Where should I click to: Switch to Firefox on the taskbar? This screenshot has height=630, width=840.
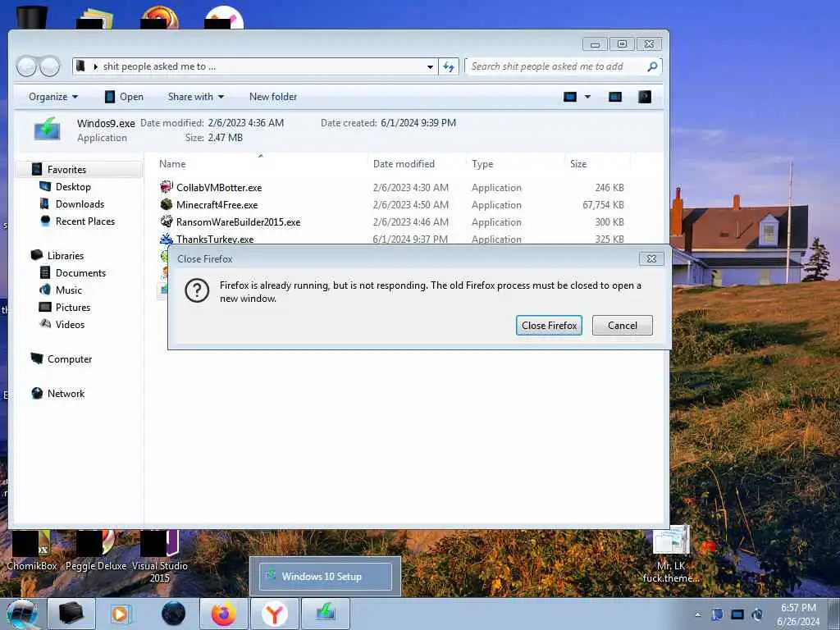[x=223, y=614]
